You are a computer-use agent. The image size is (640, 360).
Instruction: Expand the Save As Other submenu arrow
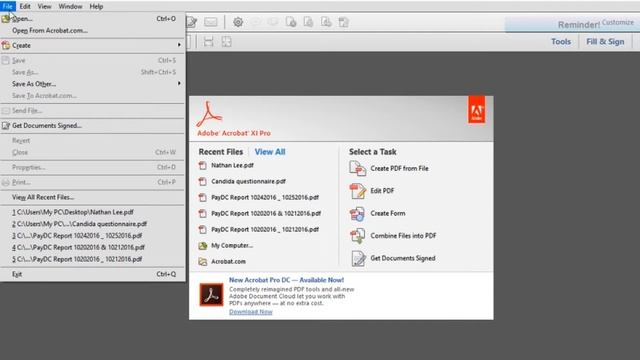[x=179, y=84]
